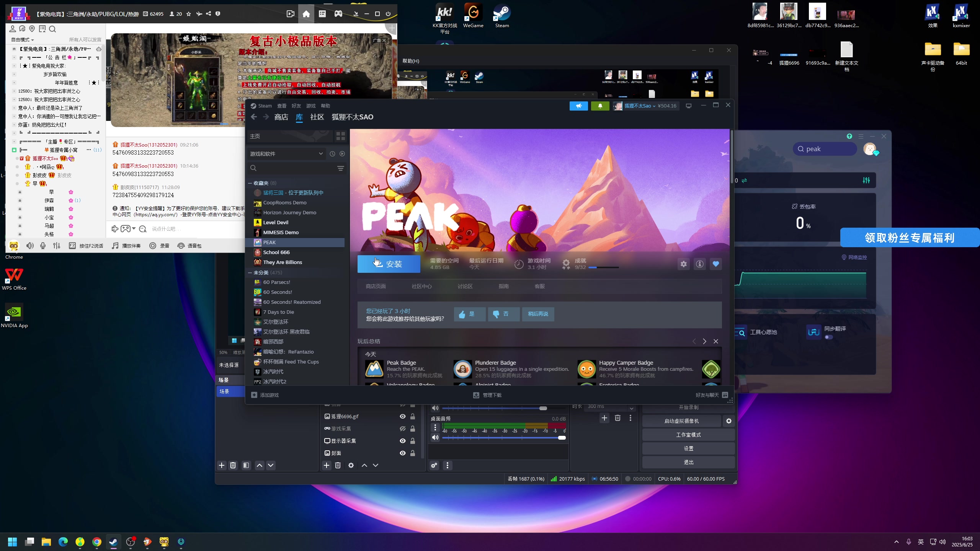Hide 封面 source in OBS

403,453
